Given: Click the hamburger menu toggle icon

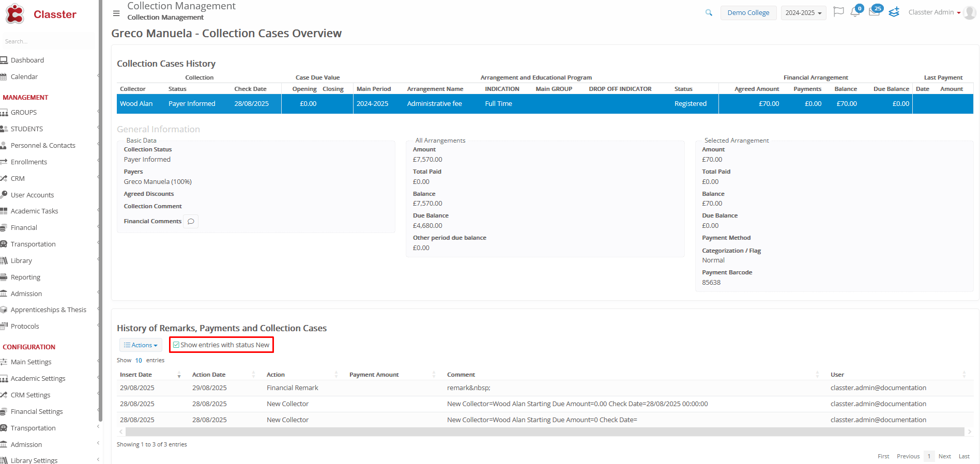Looking at the screenshot, I should pos(116,13).
